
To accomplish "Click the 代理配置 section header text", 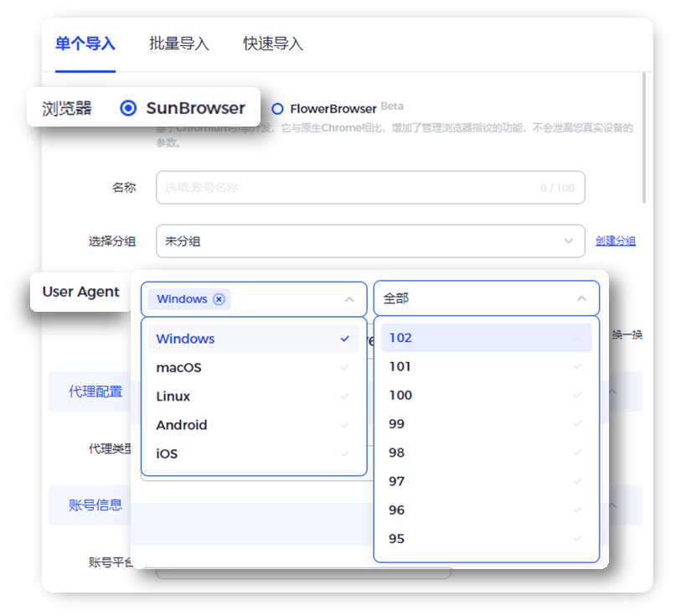I will tap(95, 391).
